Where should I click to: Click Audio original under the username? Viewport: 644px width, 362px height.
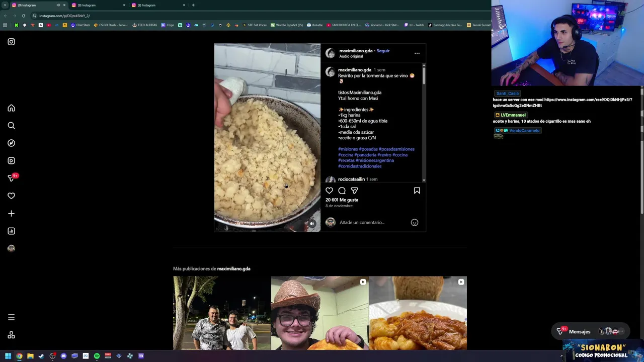pyautogui.click(x=351, y=56)
